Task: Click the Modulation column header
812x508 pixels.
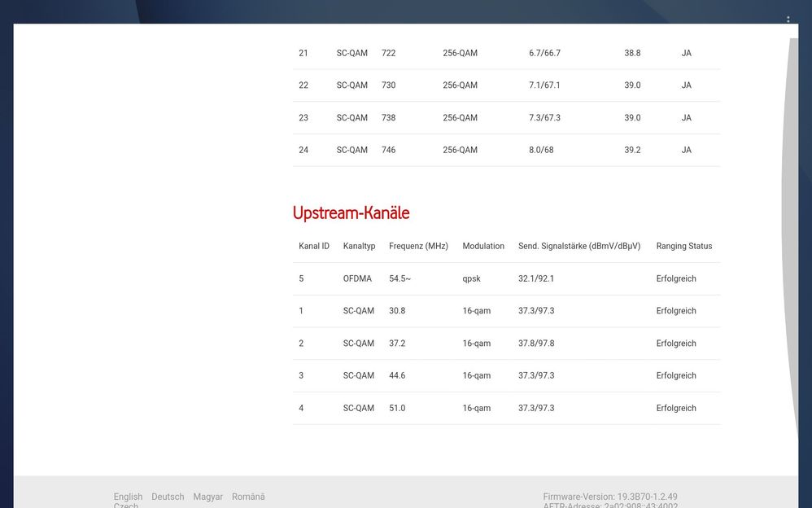Action: tap(483, 245)
